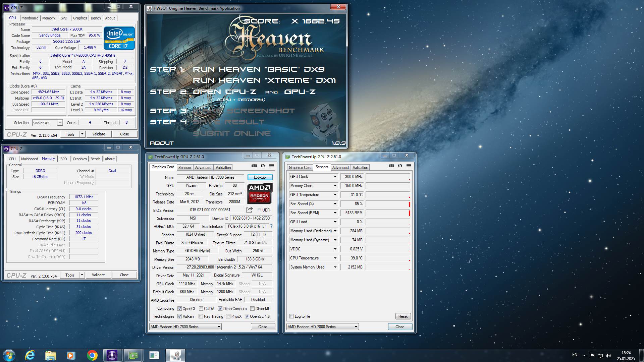644x362 pixels.
Task: Take screenshot via camera icon in GPU-Z Graphics Card window
Action: point(254,166)
